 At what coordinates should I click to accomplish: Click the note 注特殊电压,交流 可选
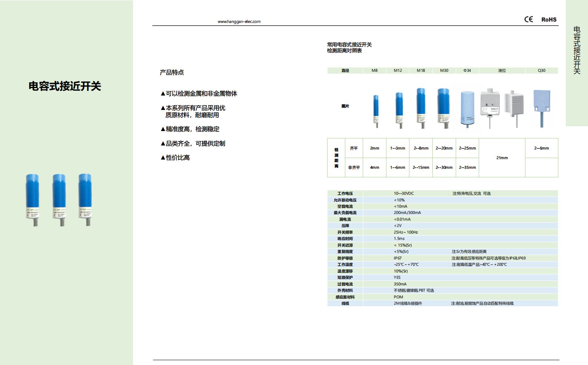coord(471,194)
